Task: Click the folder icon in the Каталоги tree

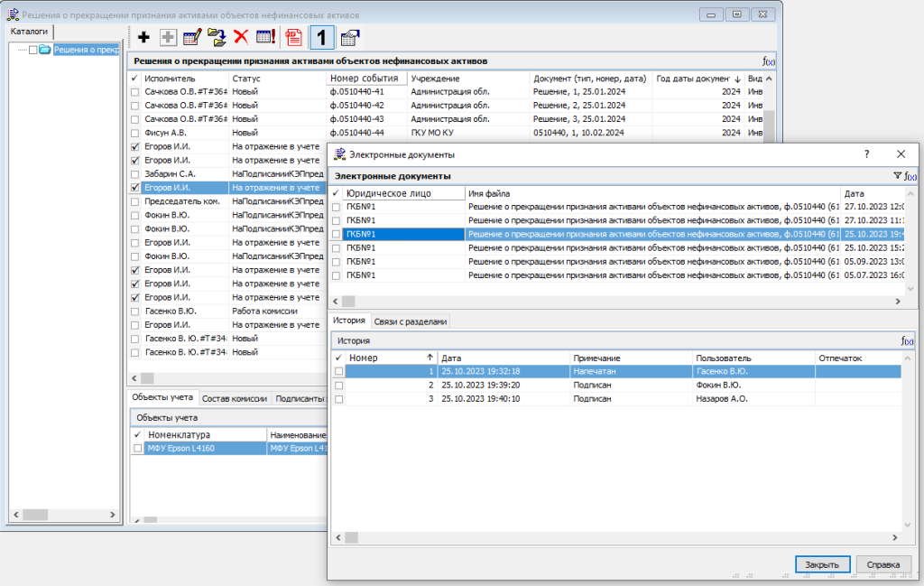Action: [x=45, y=50]
